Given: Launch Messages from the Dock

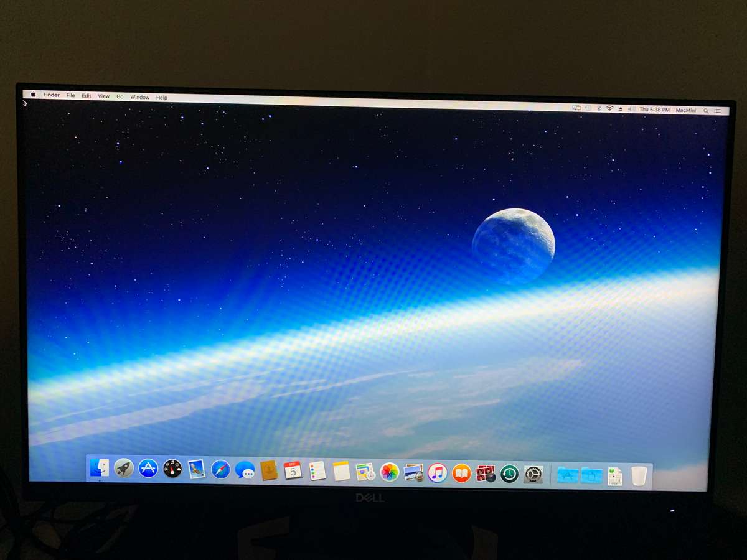Looking at the screenshot, I should 245,472.
